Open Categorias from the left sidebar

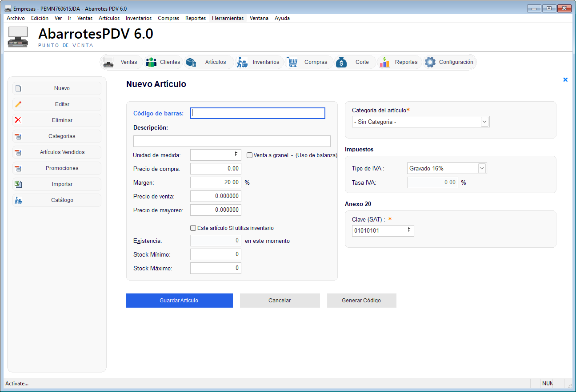pos(57,136)
